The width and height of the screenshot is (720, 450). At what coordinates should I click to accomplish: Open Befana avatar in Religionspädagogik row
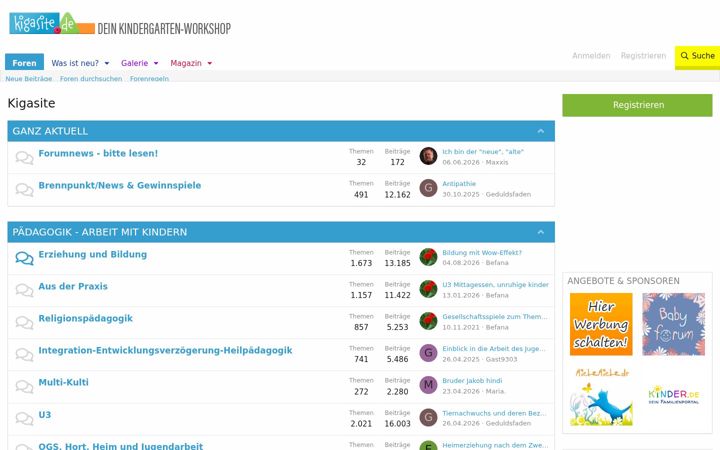[x=428, y=321]
